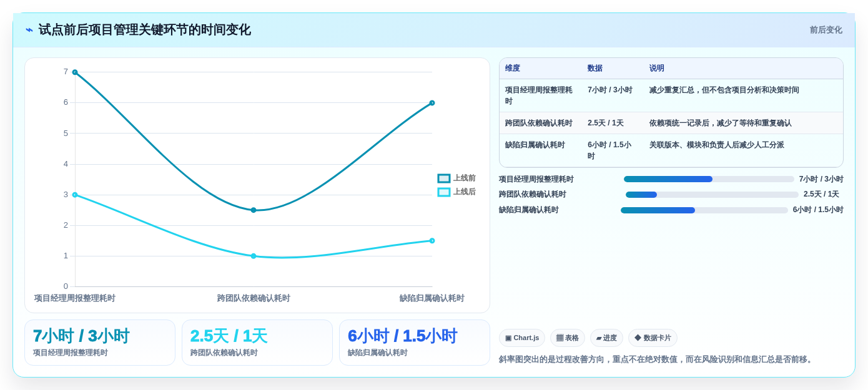Toggle the 上线前 legend swatch
This screenshot has height=390, width=868.
tap(444, 178)
